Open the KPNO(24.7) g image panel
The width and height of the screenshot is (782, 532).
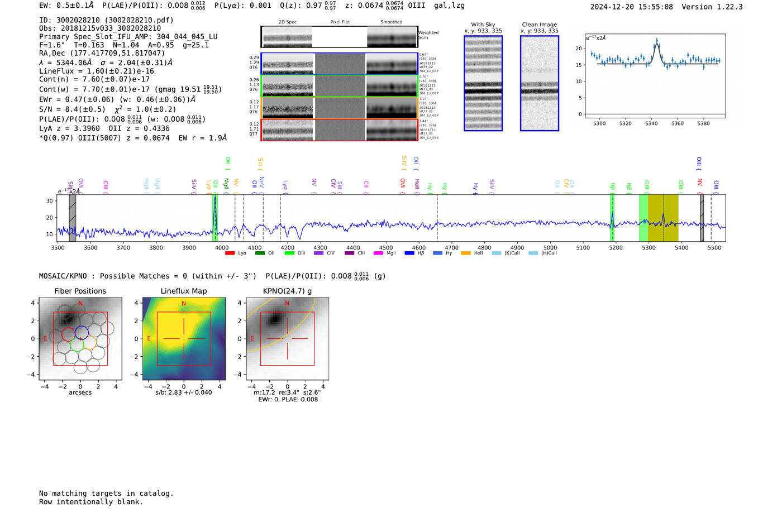[x=287, y=339]
